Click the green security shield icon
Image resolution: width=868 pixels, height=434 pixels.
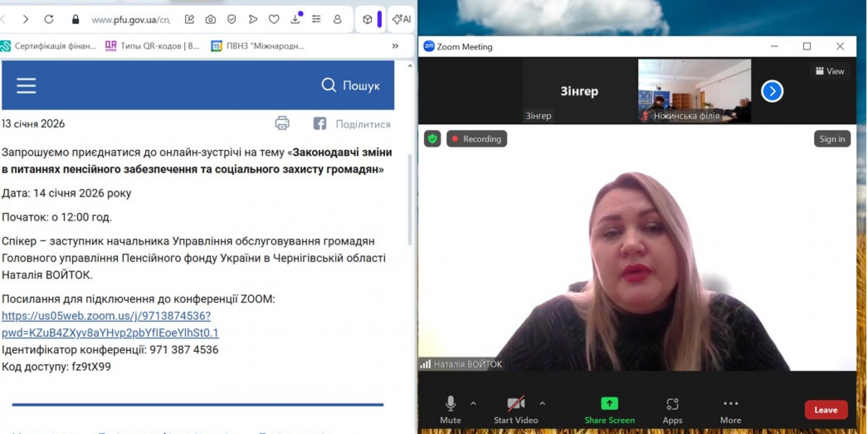432,138
